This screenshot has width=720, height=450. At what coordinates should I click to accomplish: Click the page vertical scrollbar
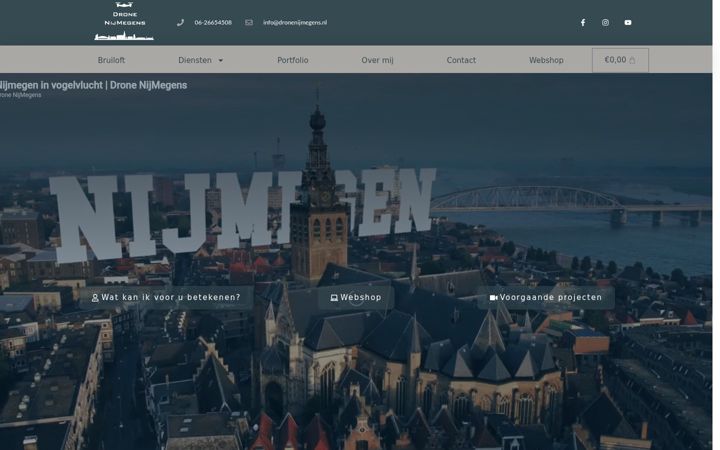[716, 225]
